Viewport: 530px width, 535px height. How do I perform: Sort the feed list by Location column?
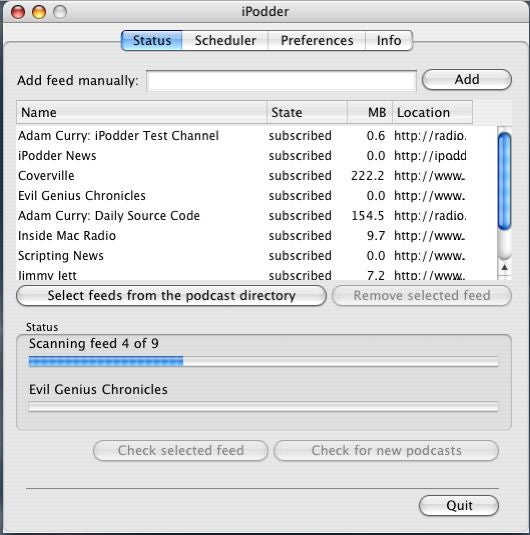coord(432,112)
